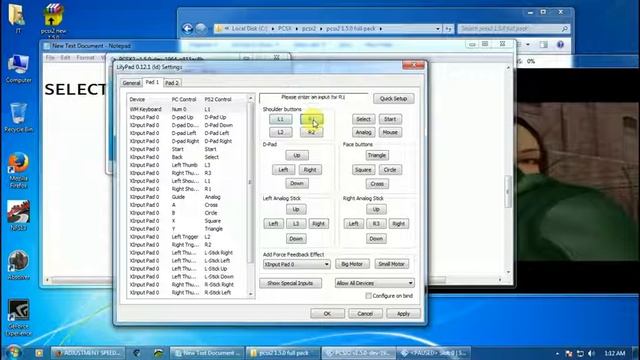Click the Triangle face button
This screenshot has width=640, height=360.
pyautogui.click(x=377, y=155)
